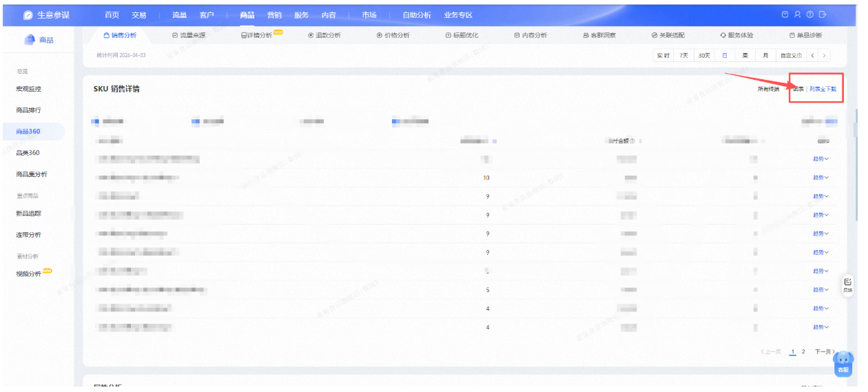Screen dimensions: 868x392
Task: Go to previous date with left arrow
Action: (x=813, y=55)
